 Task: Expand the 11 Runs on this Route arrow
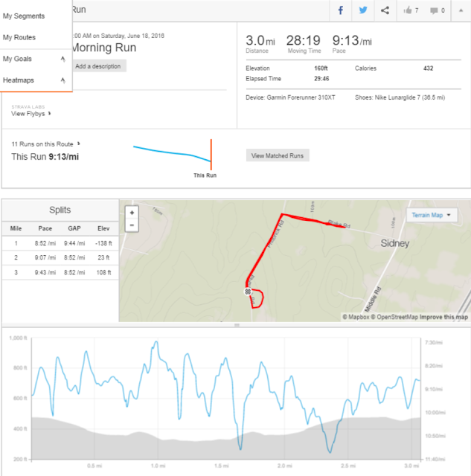(x=79, y=143)
